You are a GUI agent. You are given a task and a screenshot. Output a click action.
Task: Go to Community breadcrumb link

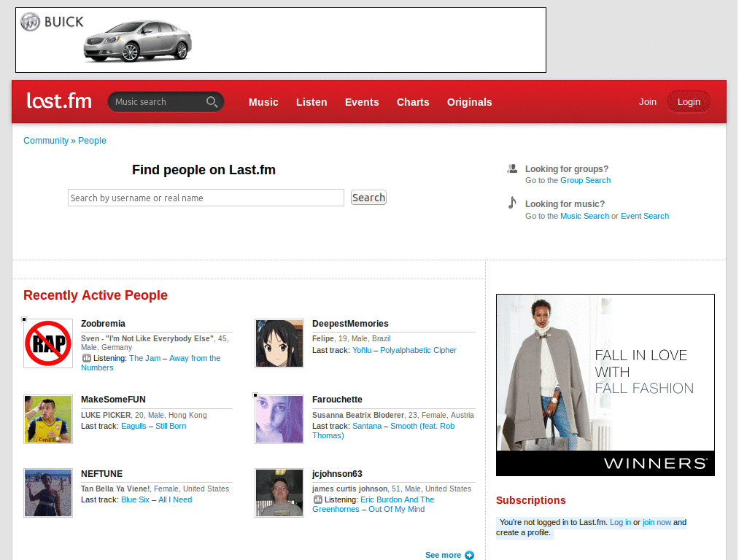(46, 141)
